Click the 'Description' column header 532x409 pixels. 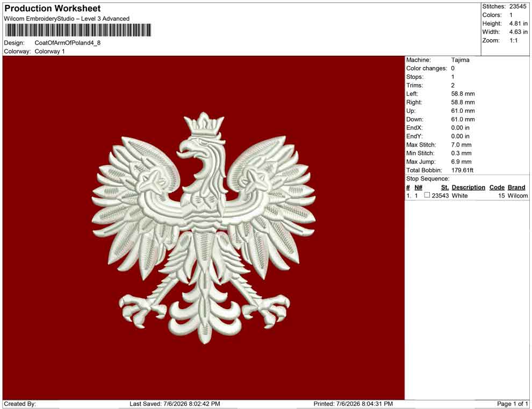(468, 187)
